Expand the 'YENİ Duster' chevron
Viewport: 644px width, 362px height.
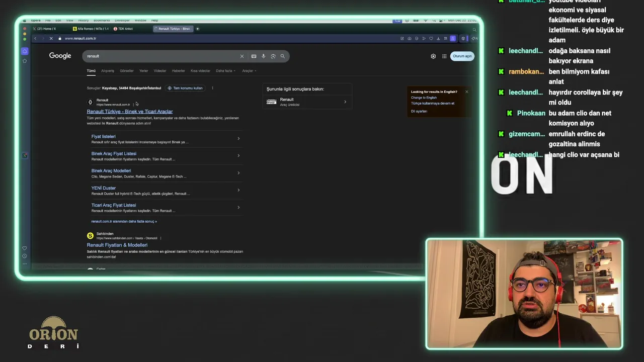(238, 190)
